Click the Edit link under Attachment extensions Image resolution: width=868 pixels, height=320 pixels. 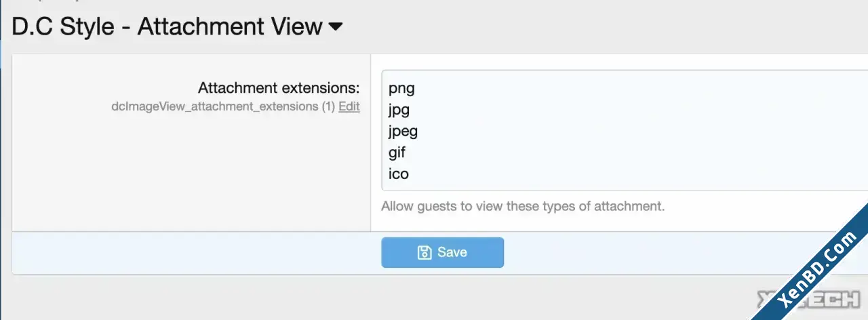(x=349, y=106)
